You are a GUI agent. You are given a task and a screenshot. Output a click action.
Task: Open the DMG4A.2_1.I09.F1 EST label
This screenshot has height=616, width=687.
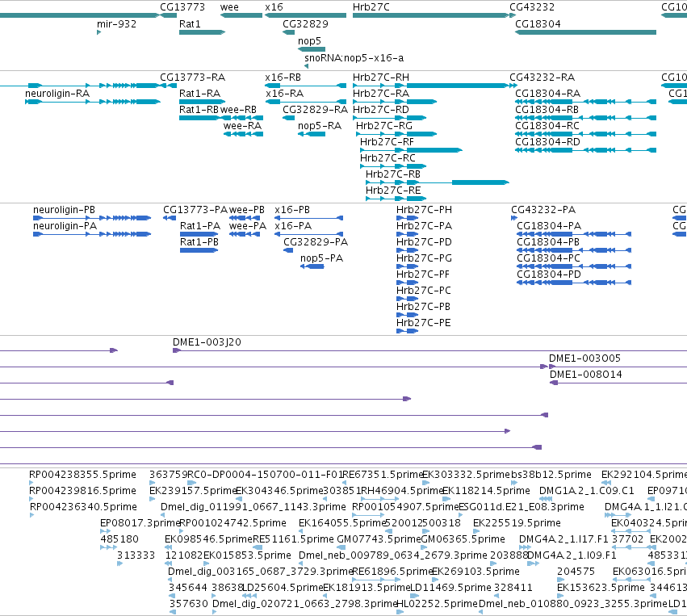(x=572, y=556)
